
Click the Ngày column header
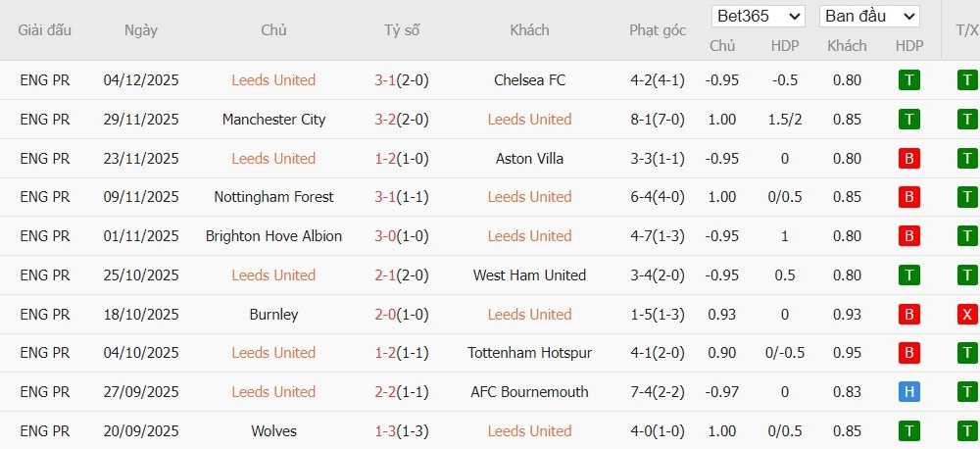pos(141,30)
